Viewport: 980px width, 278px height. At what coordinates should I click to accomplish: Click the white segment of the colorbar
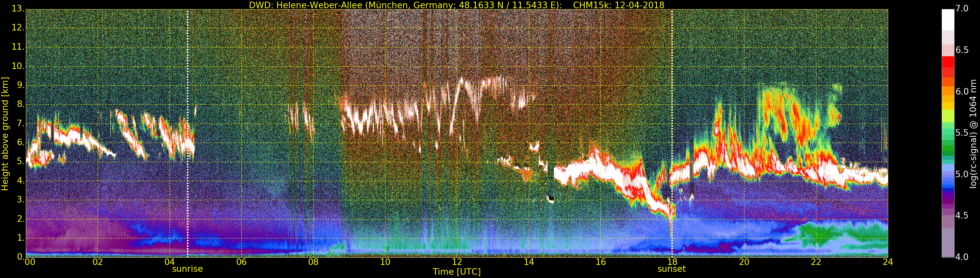[x=948, y=19]
